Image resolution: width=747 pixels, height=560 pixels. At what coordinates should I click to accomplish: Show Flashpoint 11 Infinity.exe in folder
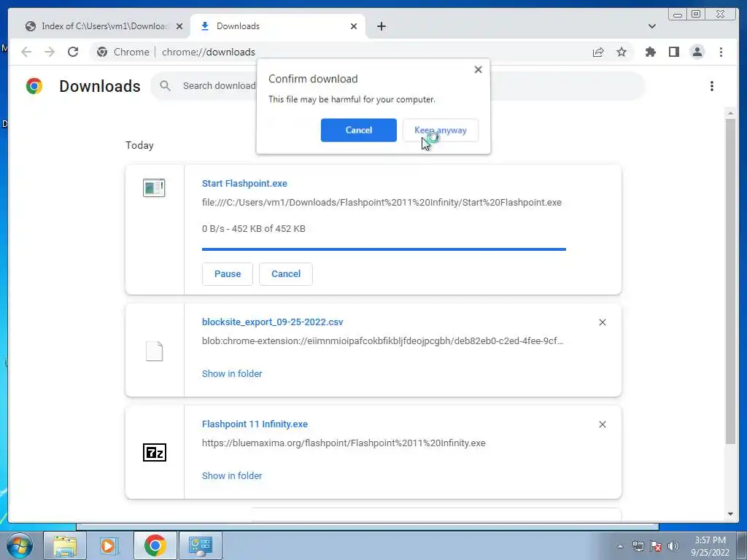[232, 475]
